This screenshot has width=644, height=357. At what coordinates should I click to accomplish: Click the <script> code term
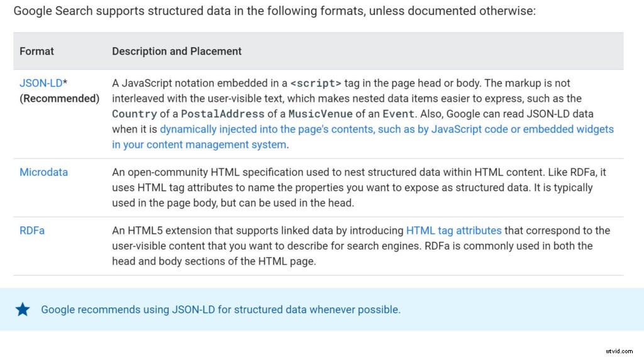[x=316, y=83]
